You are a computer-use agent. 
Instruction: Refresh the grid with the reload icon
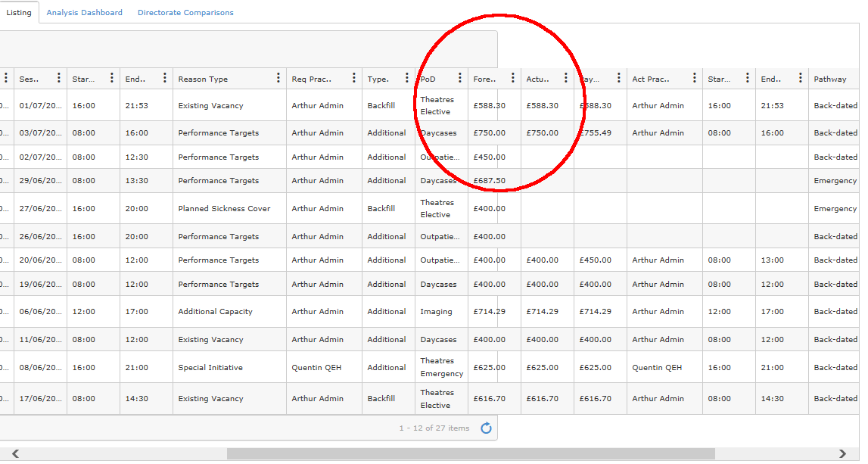486,428
